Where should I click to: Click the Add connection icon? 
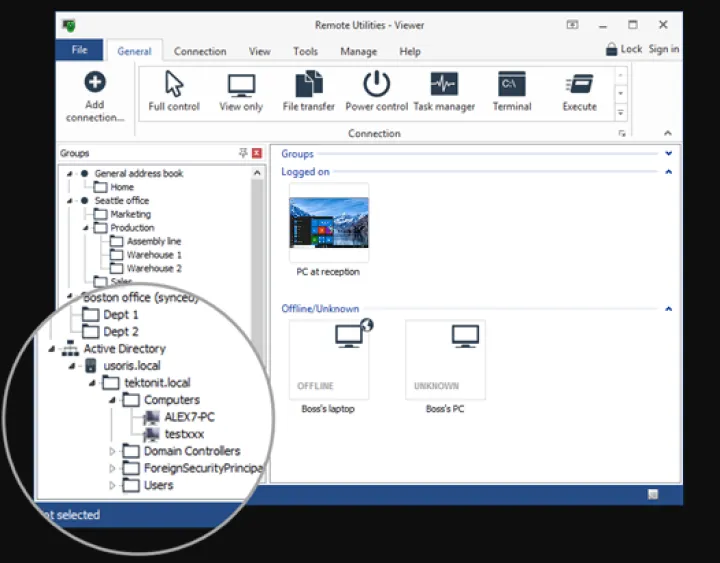[x=95, y=84]
